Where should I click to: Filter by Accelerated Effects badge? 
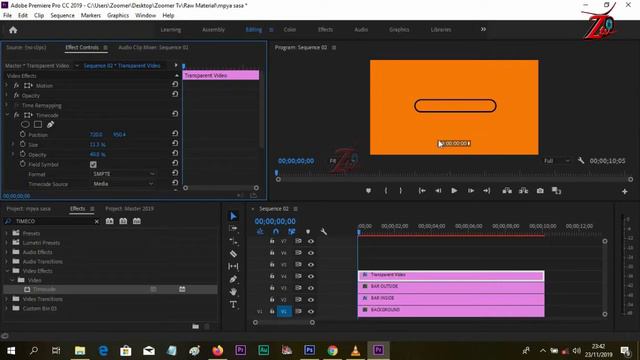click(x=110, y=221)
